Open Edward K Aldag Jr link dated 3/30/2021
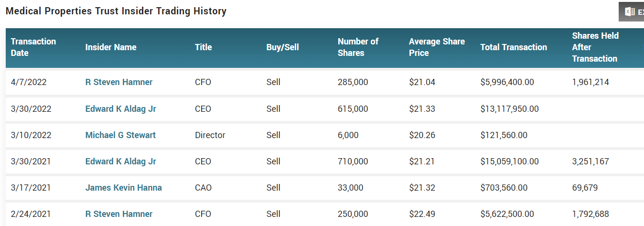 (x=121, y=161)
